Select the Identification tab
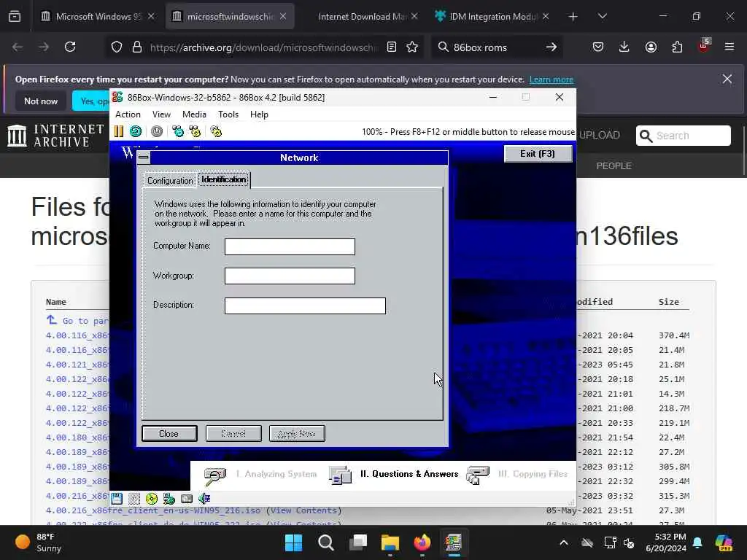Viewport: 747px width, 560px height. click(224, 179)
